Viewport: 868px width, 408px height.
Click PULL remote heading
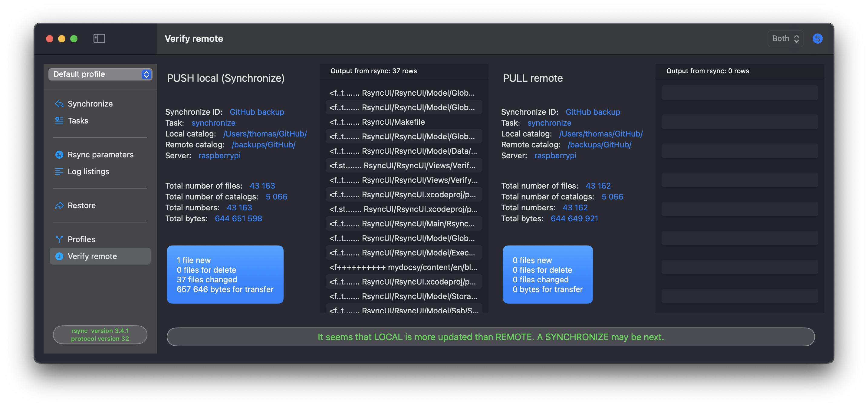532,78
